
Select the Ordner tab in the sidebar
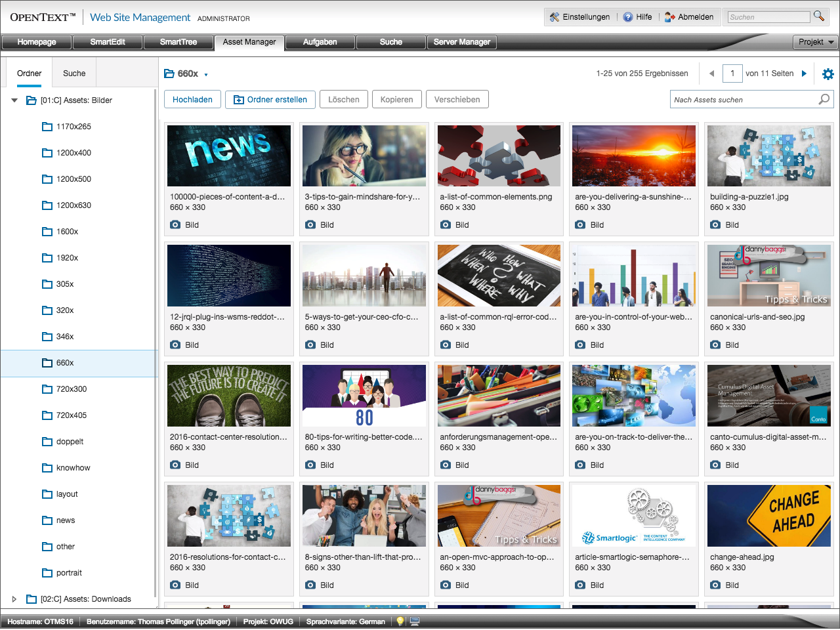[x=29, y=73]
